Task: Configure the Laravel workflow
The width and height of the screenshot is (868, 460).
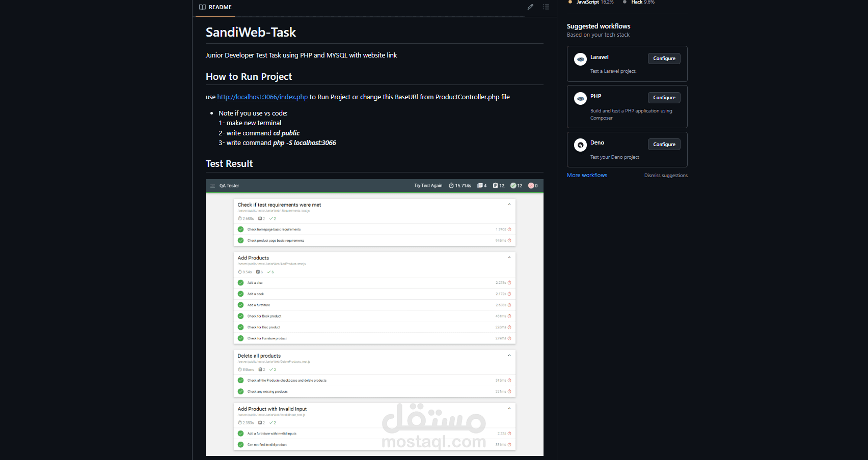Action: [664, 59]
